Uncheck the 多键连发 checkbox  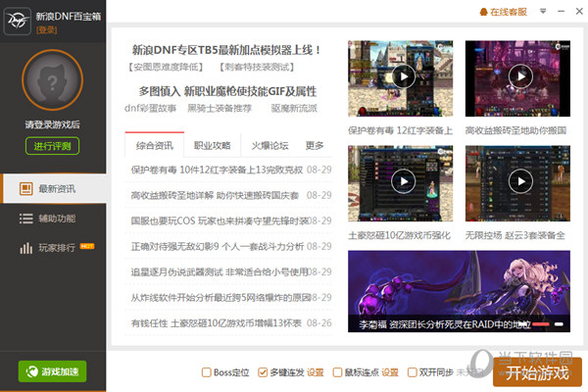[x=263, y=372]
